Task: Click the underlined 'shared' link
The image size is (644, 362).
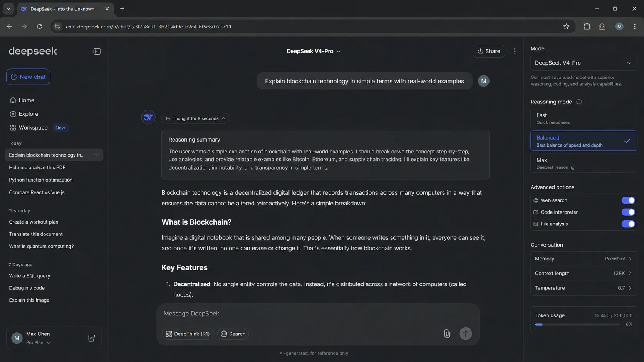Action: pos(260,238)
